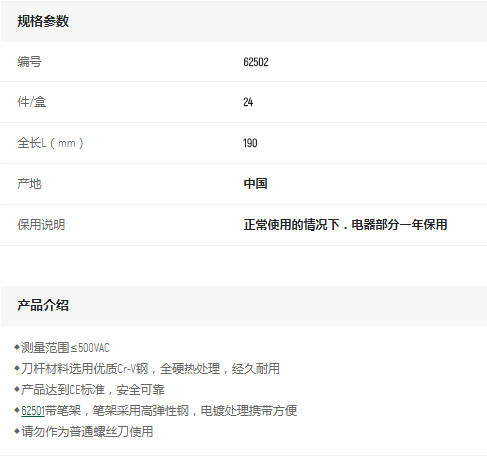The width and height of the screenshot is (487, 476).
Task: Select the 产品介绍 section header
Action: pyautogui.click(x=43, y=305)
